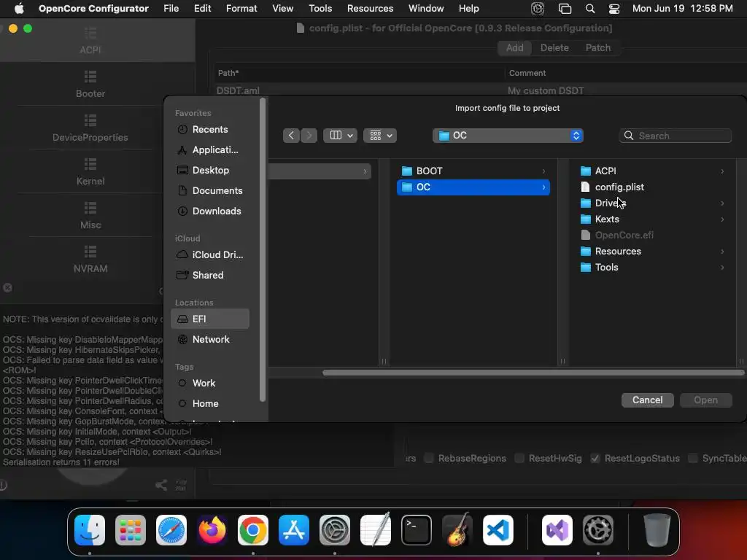This screenshot has width=747, height=560.
Task: Toggle the ResetHwSig checkbox
Action: [519, 458]
